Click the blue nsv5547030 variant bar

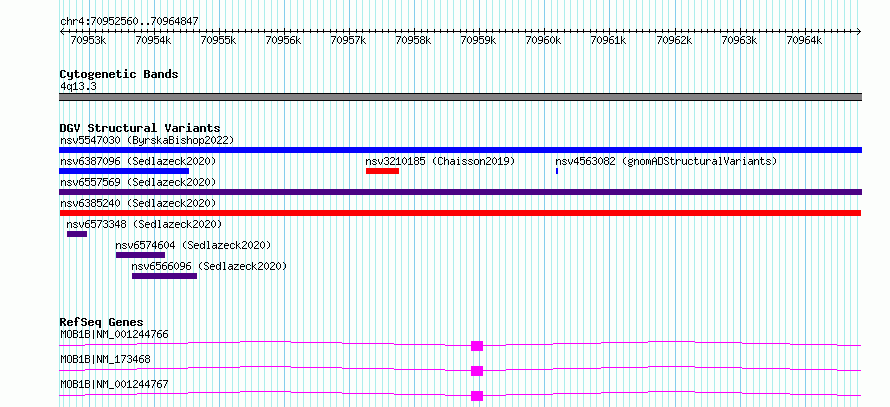click(x=460, y=150)
